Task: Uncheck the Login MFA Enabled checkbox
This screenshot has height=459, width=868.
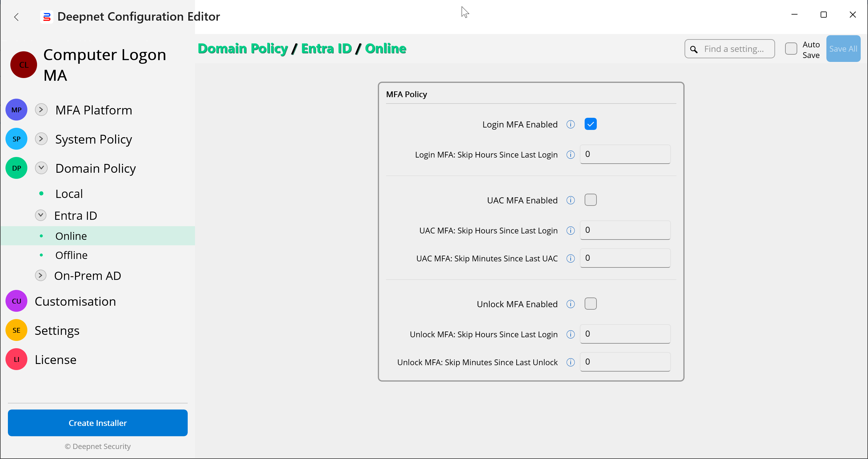Action: [590, 124]
